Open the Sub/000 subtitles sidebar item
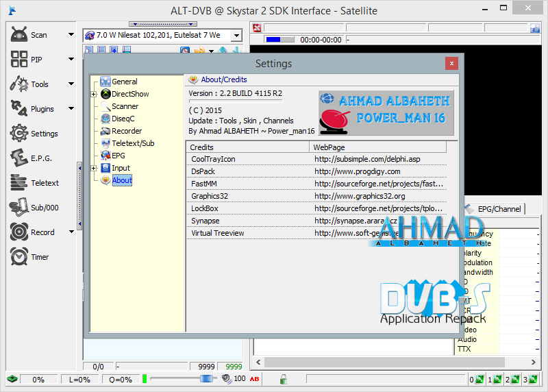Viewport: 548px width, 392px height. coord(34,208)
